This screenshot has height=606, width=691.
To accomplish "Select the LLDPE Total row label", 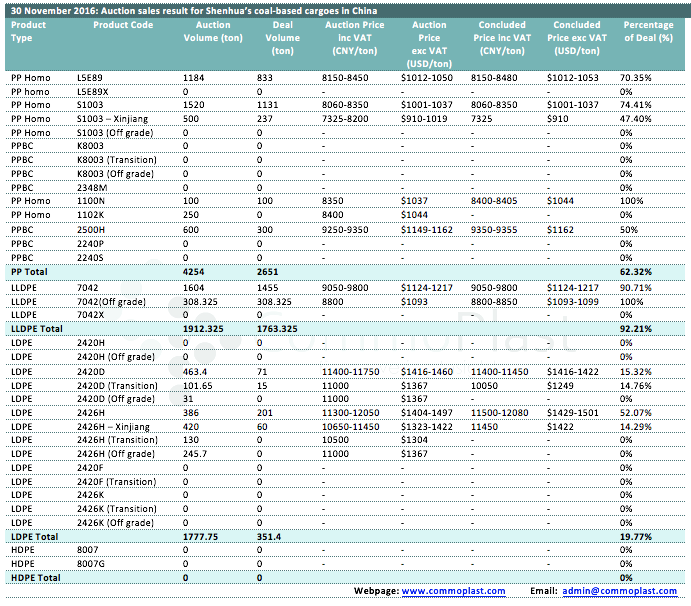I will 36,328.
